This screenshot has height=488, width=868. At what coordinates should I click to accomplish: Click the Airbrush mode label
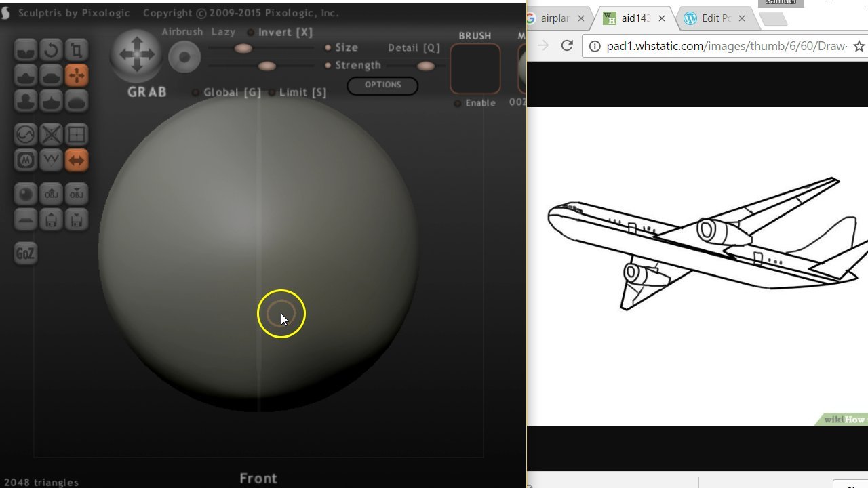tap(182, 31)
